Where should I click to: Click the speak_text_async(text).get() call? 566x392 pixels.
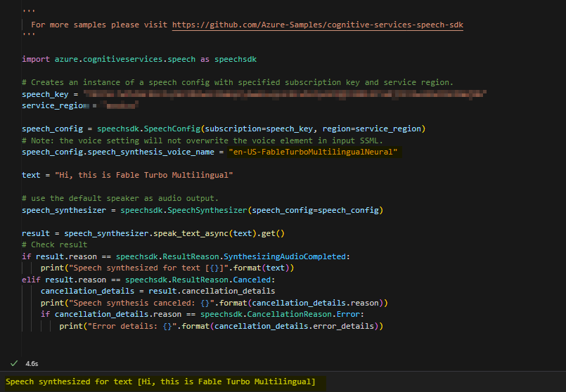[219, 234]
